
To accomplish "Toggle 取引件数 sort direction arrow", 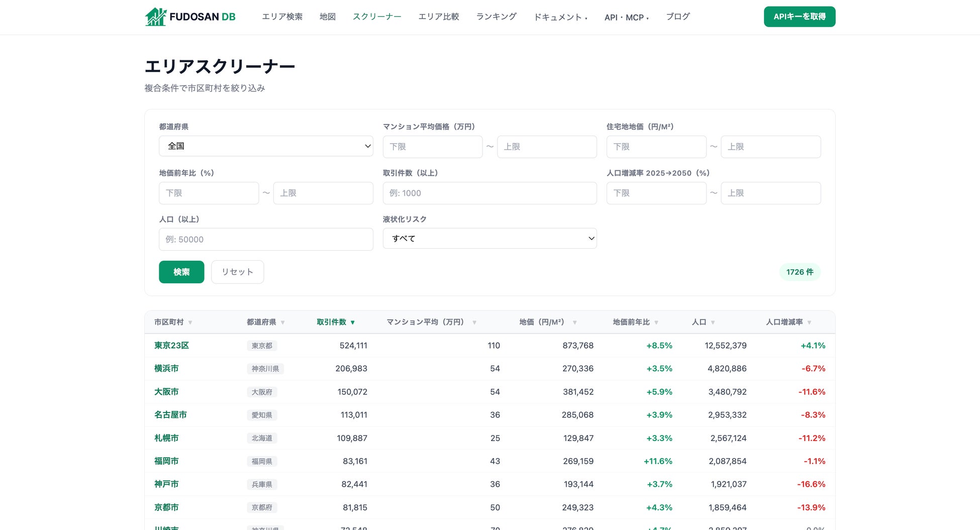I will (353, 323).
